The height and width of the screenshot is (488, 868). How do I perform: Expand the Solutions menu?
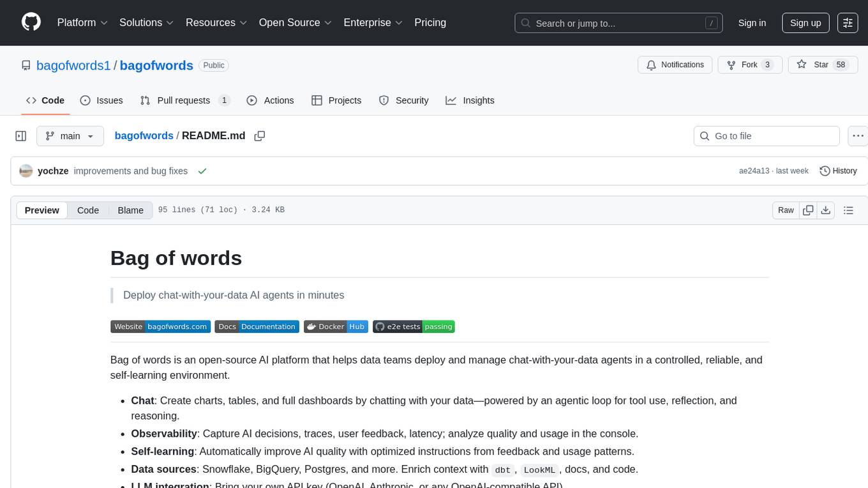[147, 22]
